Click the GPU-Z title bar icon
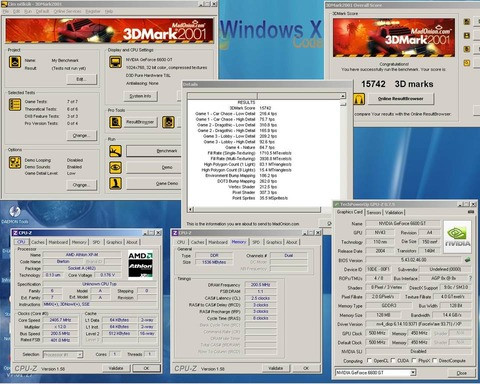 [x=337, y=204]
